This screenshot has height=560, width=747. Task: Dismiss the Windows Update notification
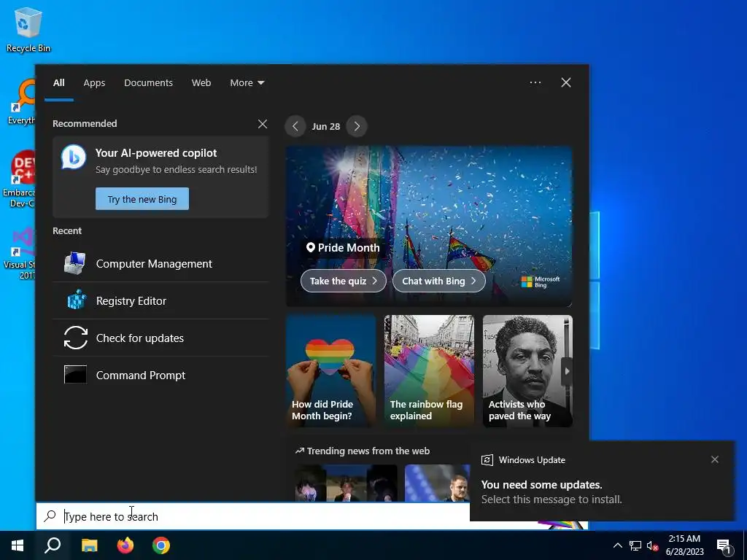point(715,459)
